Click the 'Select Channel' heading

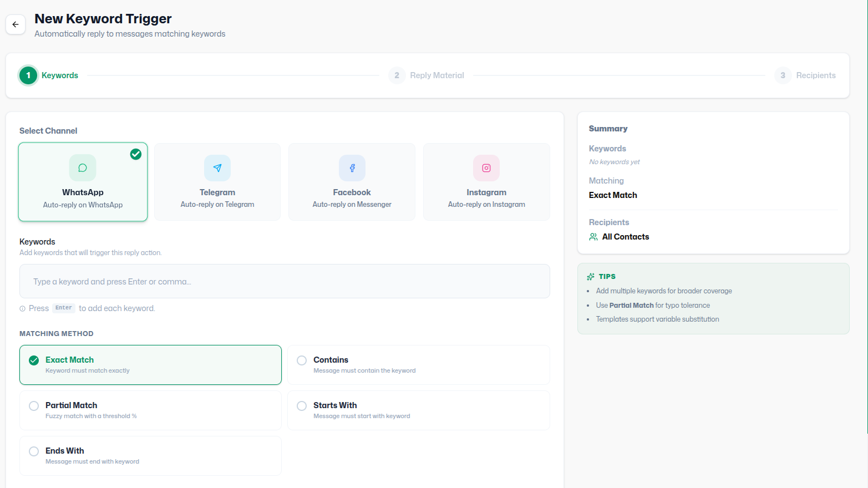point(48,131)
